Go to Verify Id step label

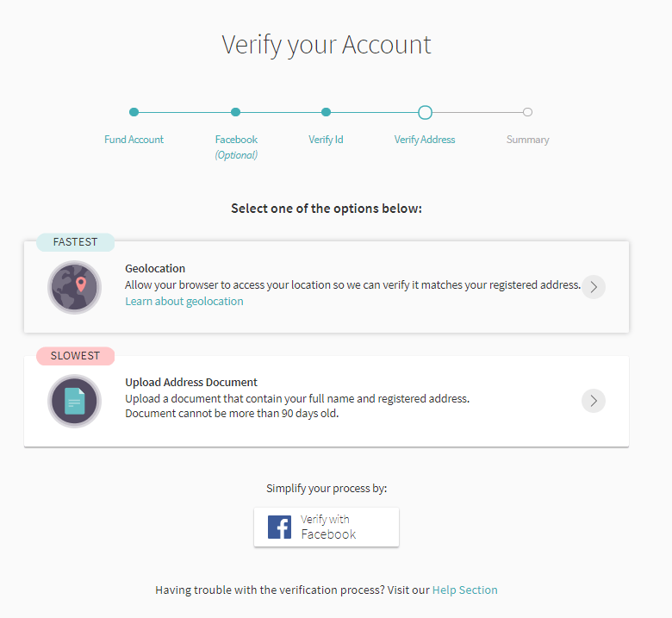point(326,140)
